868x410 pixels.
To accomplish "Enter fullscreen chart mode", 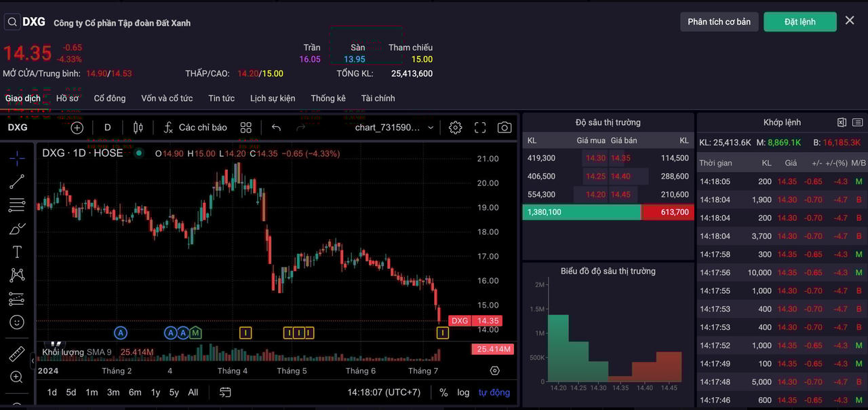I will click(x=480, y=128).
